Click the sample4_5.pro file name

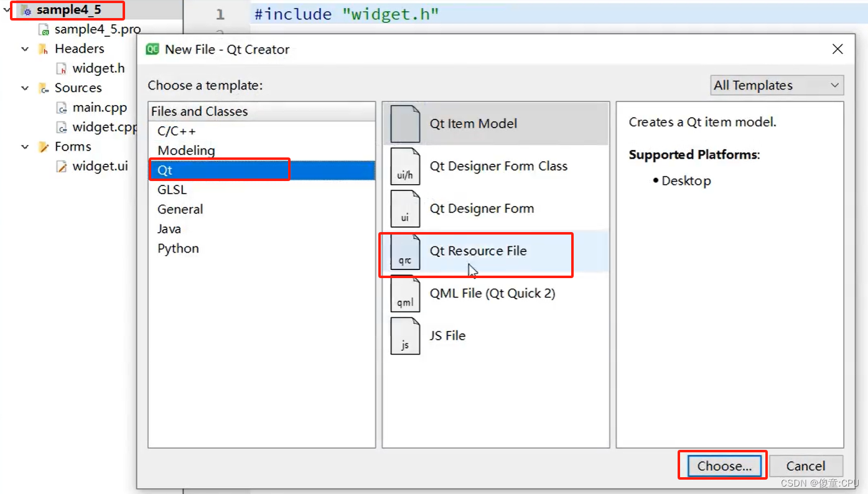click(x=98, y=29)
